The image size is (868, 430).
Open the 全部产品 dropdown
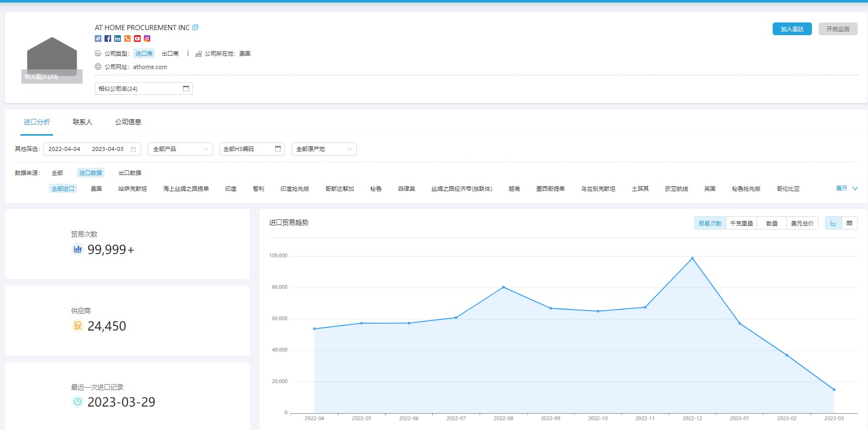[x=180, y=149]
